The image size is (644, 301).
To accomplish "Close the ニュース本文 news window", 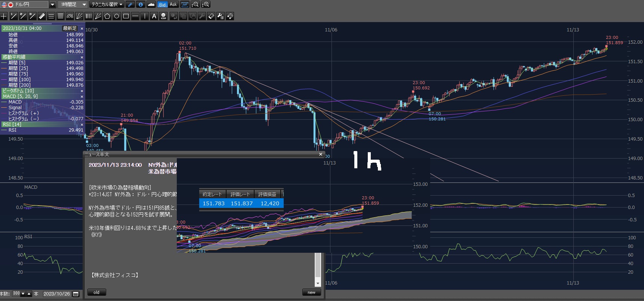I will pos(321,154).
